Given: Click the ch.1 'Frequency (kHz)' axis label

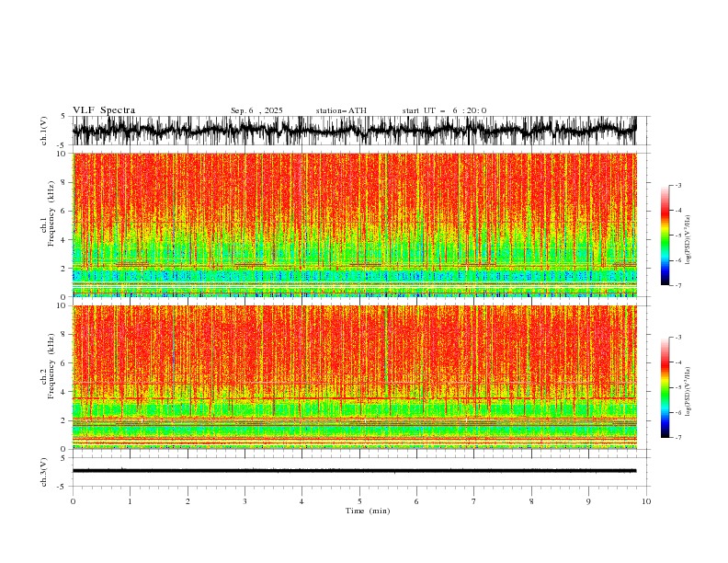Looking at the screenshot, I should [51, 213].
